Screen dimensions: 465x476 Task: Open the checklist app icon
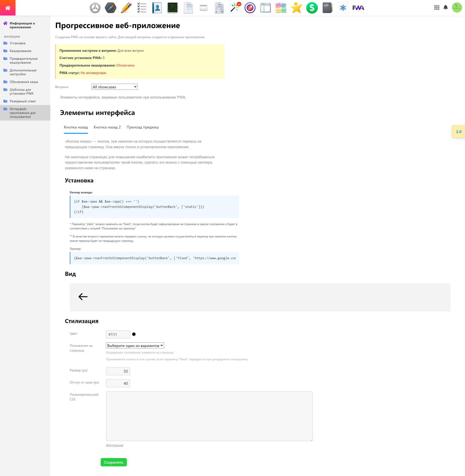pos(142,8)
